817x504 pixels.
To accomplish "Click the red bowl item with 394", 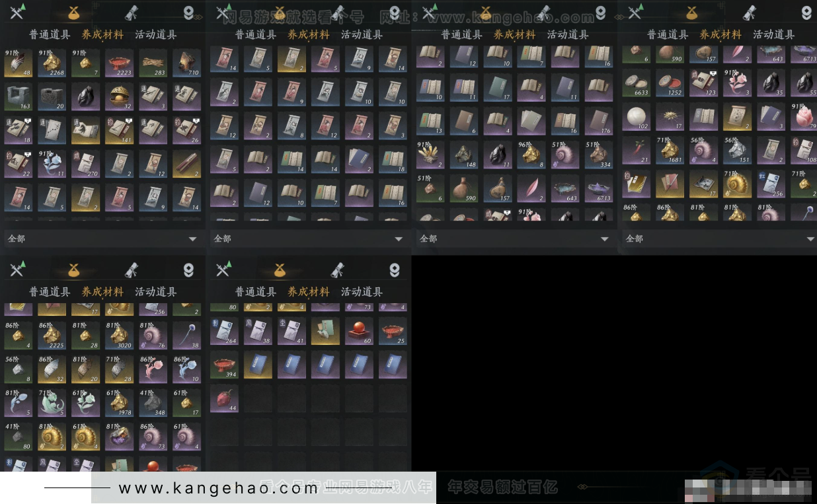I will pyautogui.click(x=224, y=365).
